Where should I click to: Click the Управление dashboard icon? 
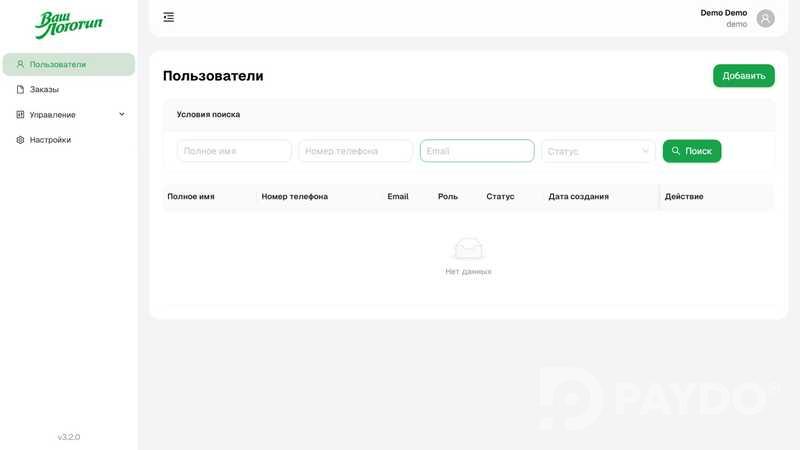pyautogui.click(x=20, y=115)
